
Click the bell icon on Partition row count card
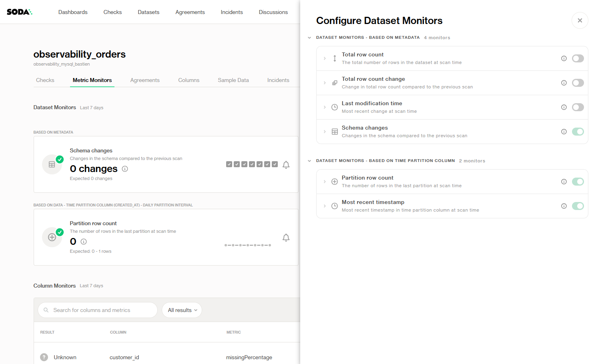coord(286,238)
